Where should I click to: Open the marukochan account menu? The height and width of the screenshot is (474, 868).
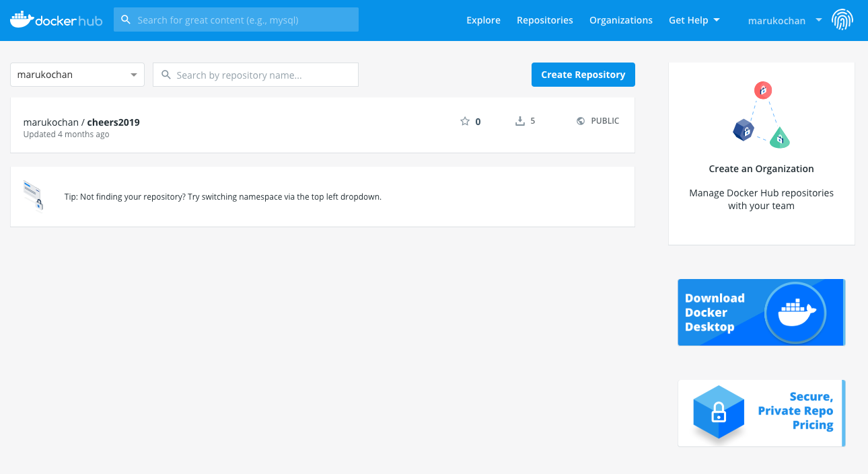coord(784,21)
